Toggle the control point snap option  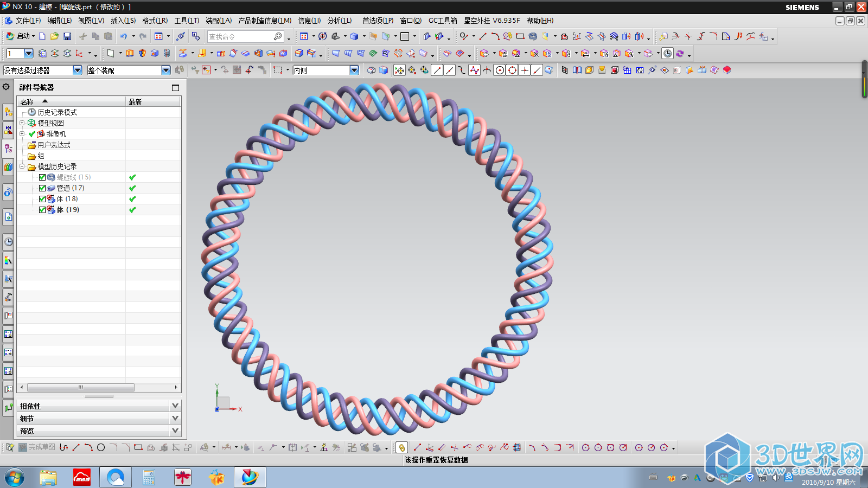(462, 70)
